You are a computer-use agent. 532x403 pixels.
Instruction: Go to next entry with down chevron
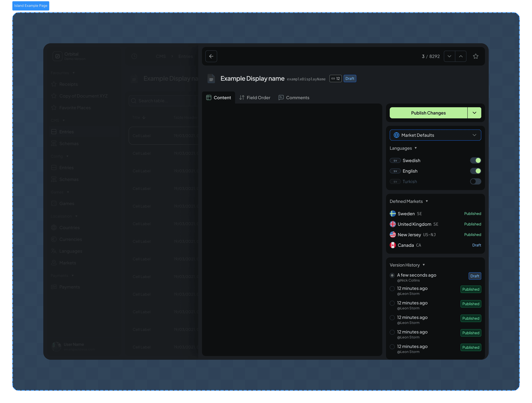point(449,56)
